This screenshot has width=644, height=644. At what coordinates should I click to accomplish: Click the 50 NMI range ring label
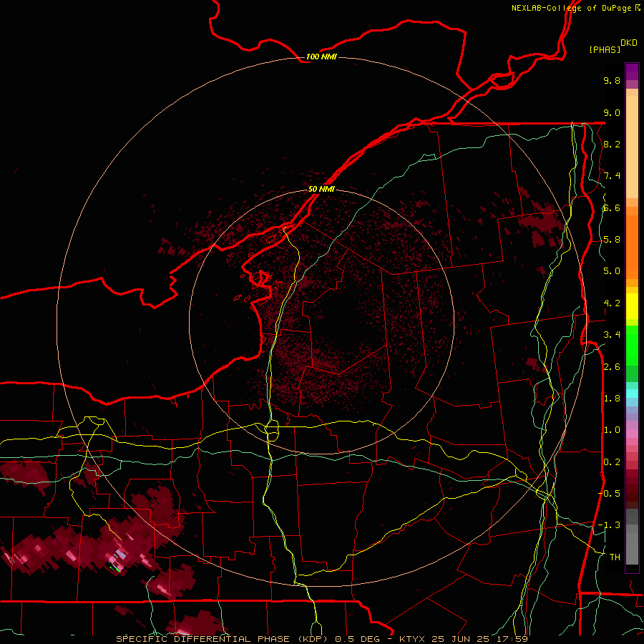click(x=321, y=189)
